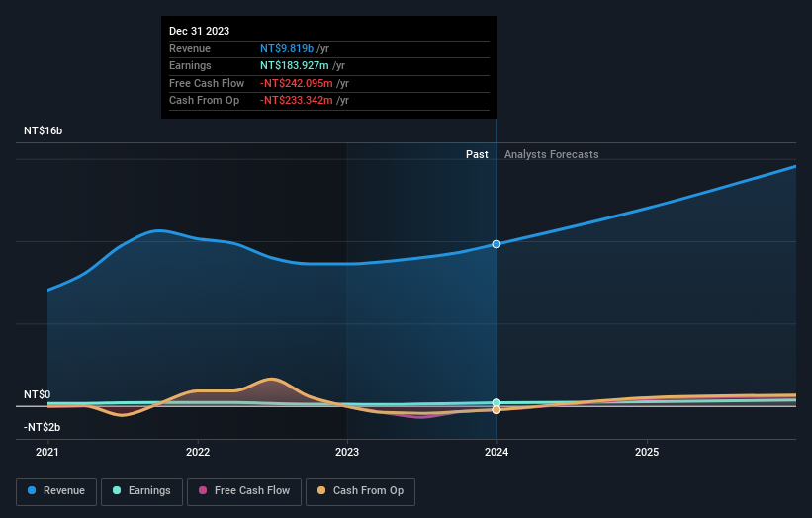Click the NT$16b y-axis label
This screenshot has width=812, height=518.
pos(43,130)
